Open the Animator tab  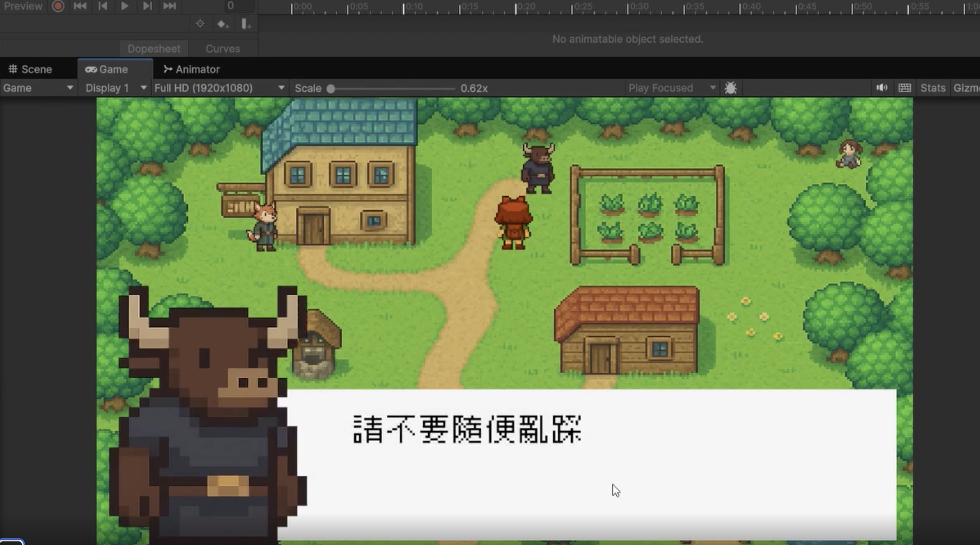(192, 69)
